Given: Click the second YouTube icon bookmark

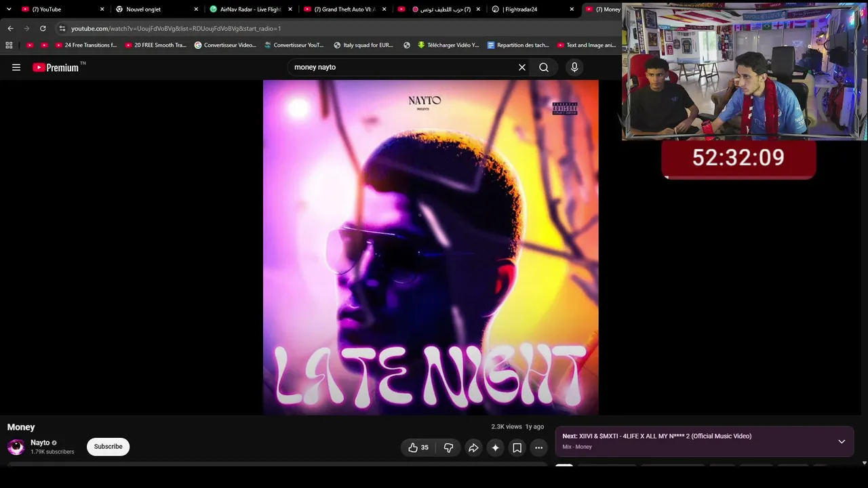Looking at the screenshot, I should click(x=44, y=45).
